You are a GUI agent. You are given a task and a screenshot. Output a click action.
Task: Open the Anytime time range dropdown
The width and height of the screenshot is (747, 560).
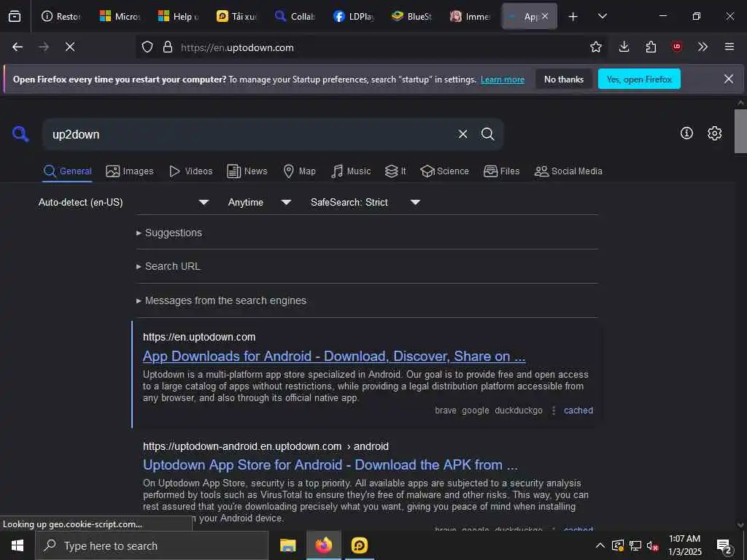tap(259, 203)
